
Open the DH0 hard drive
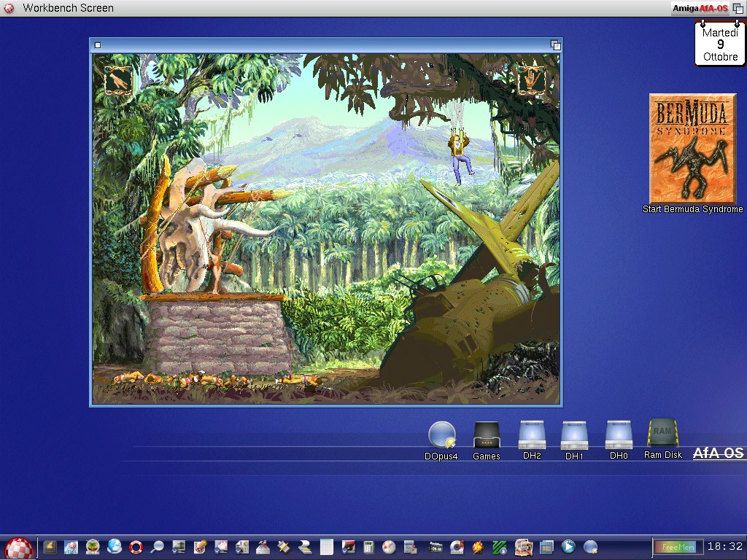coord(619,435)
